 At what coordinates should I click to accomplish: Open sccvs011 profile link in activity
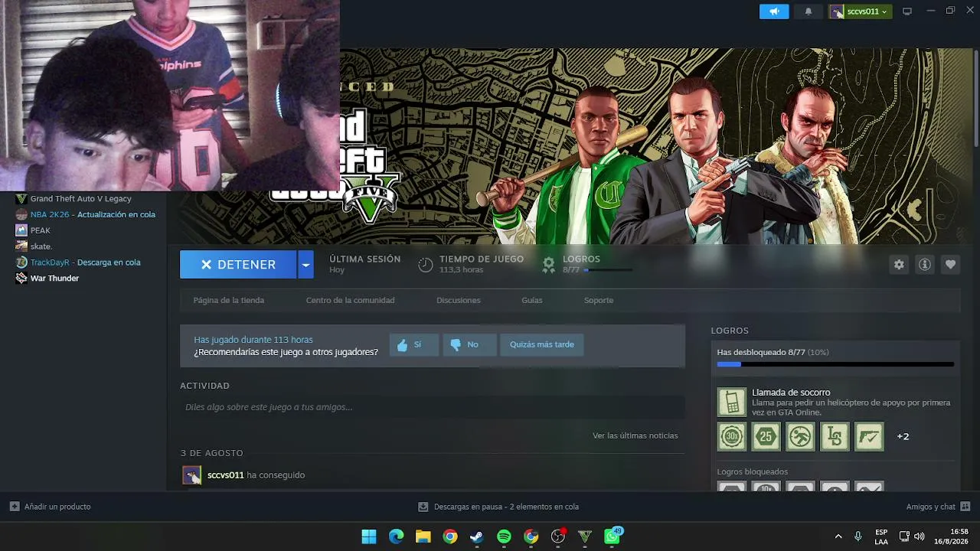coord(226,475)
